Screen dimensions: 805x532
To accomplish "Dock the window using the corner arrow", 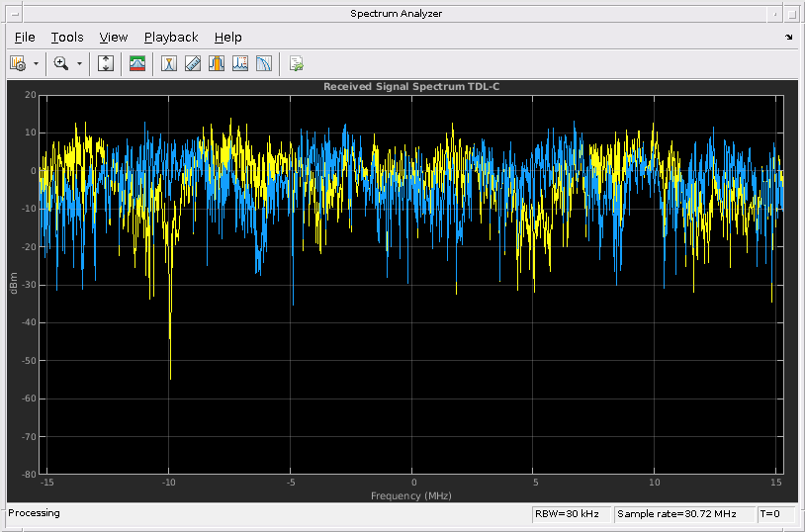I will (x=788, y=38).
